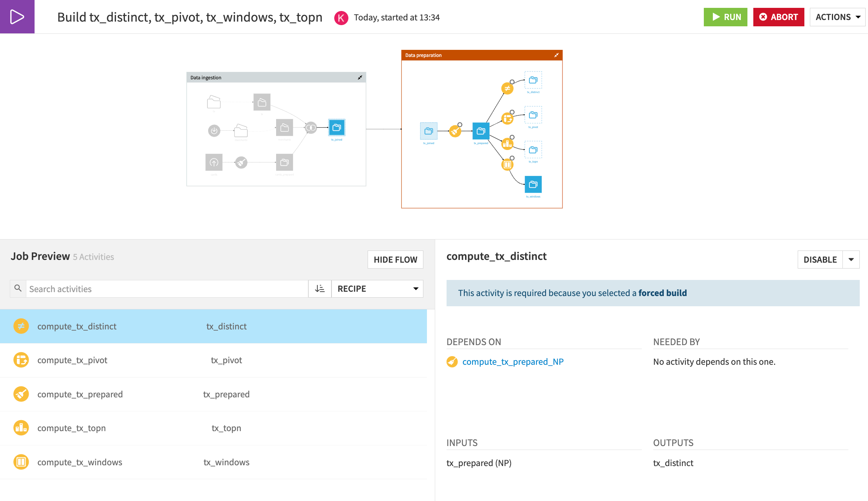Expand the arrow next to DISABLE
This screenshot has width=868, height=501.
tap(852, 260)
